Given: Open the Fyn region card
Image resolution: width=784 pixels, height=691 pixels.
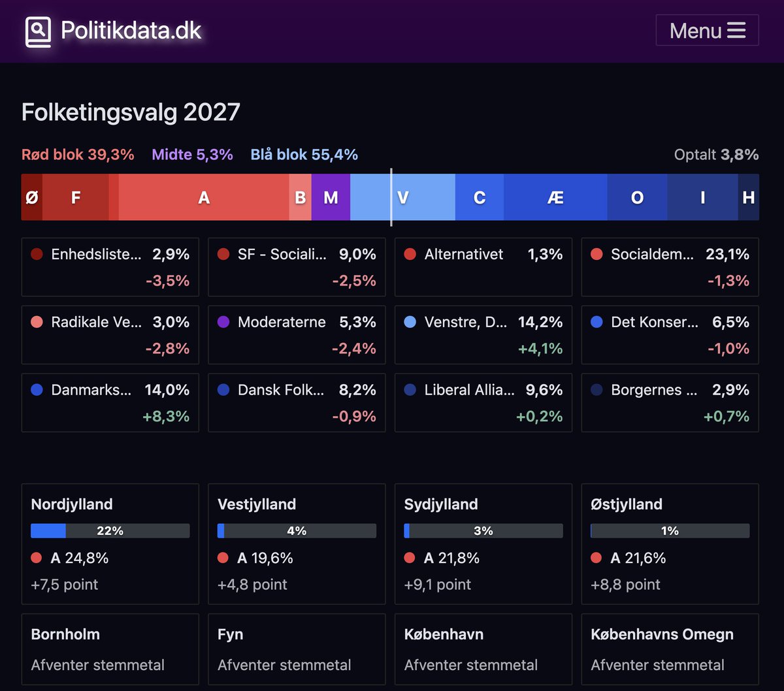Looking at the screenshot, I should (x=297, y=649).
